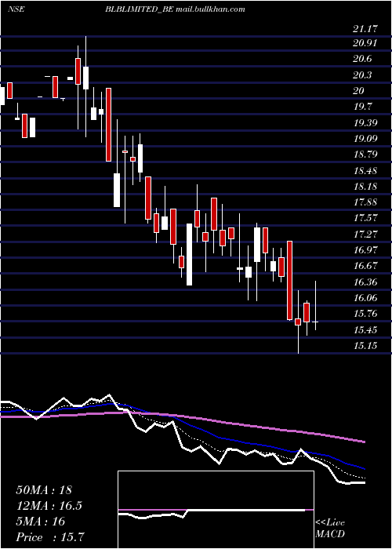
Task: Click the 16.36 price axis label
Action: tap(367, 282)
